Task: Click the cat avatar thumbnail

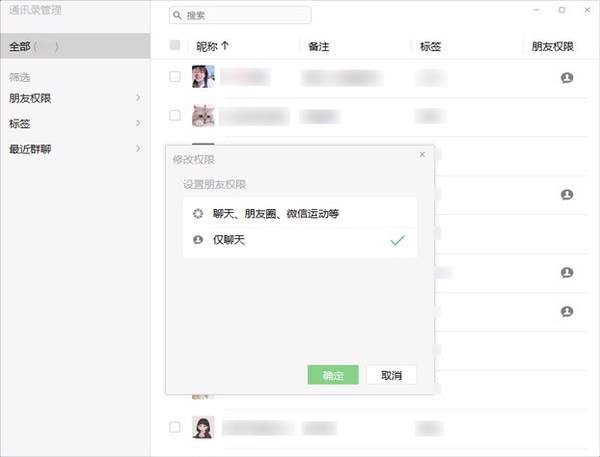Action: click(x=203, y=116)
